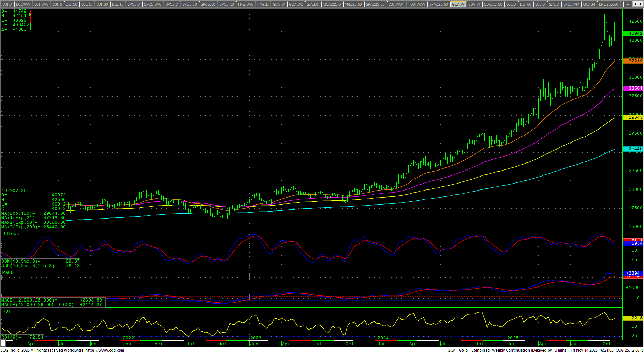This screenshot has width=644, height=353.
Task: Switch to the YMZ25,60 tab
Action: (x=353, y=4)
